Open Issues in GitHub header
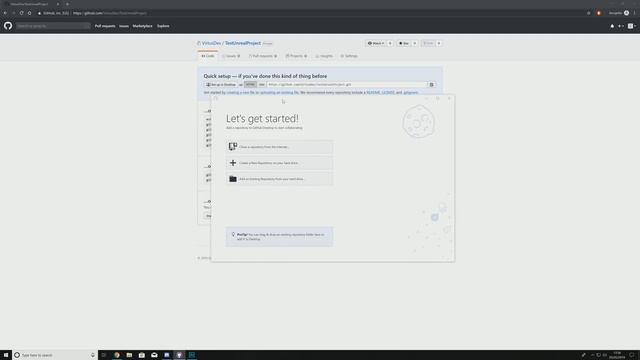The width and height of the screenshot is (640, 360). point(124,26)
